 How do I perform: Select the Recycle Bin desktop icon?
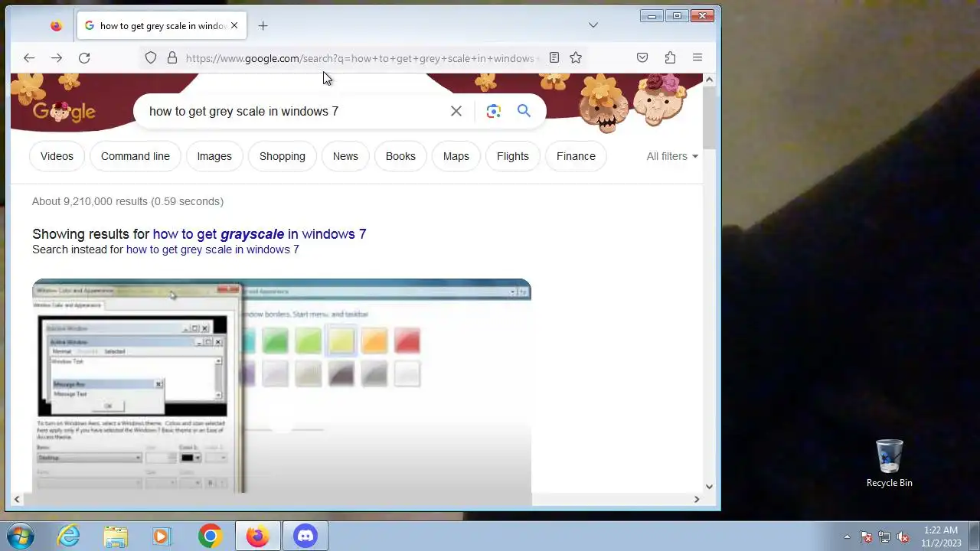[889, 464]
